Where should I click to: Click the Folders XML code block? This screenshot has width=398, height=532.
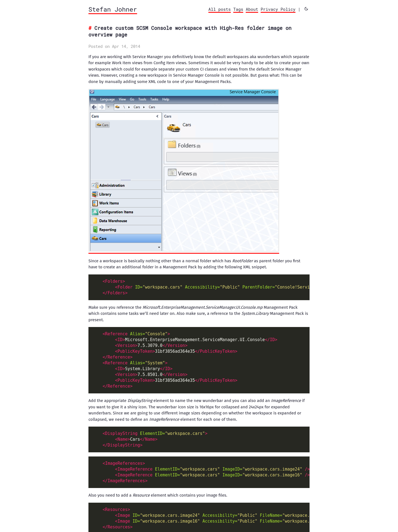[x=199, y=287]
